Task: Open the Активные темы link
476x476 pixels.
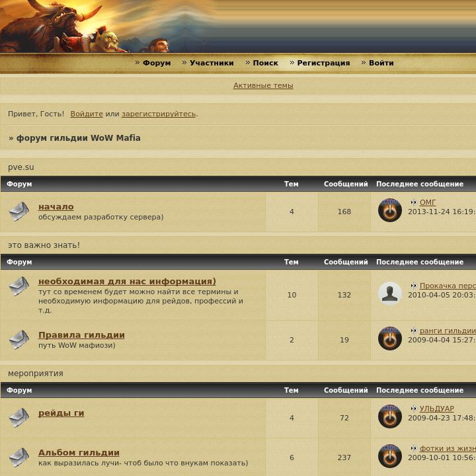Action: tap(263, 85)
